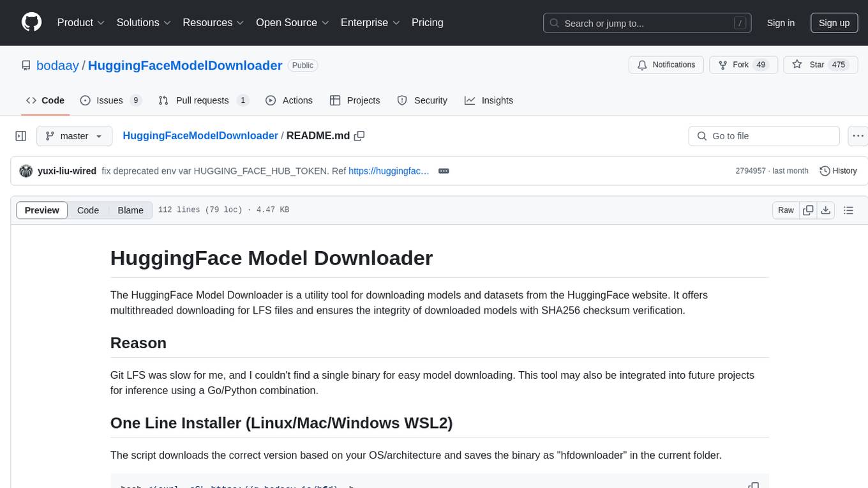Open the Actions tab
The width and height of the screenshot is (868, 488).
tap(289, 100)
